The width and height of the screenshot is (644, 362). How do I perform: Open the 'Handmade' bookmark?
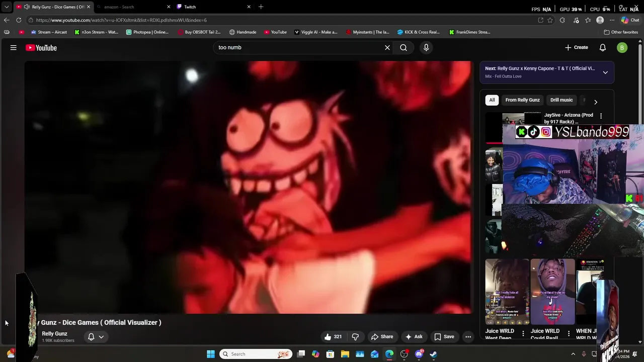pyautogui.click(x=243, y=32)
